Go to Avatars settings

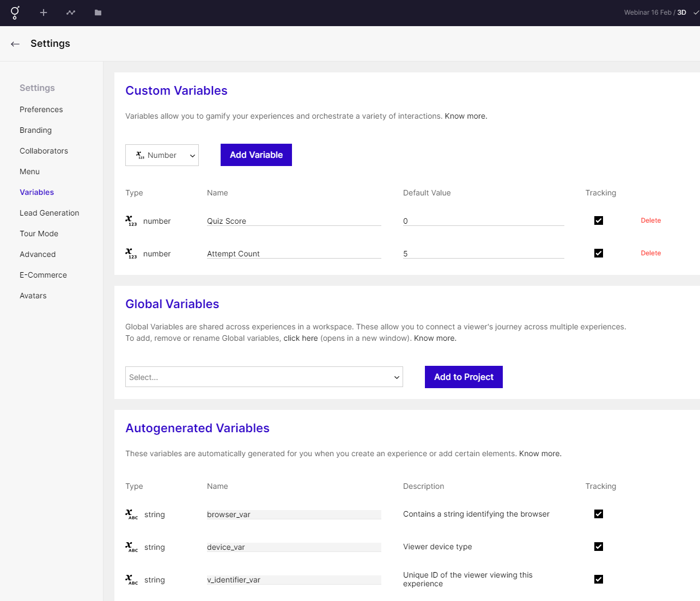tap(33, 296)
